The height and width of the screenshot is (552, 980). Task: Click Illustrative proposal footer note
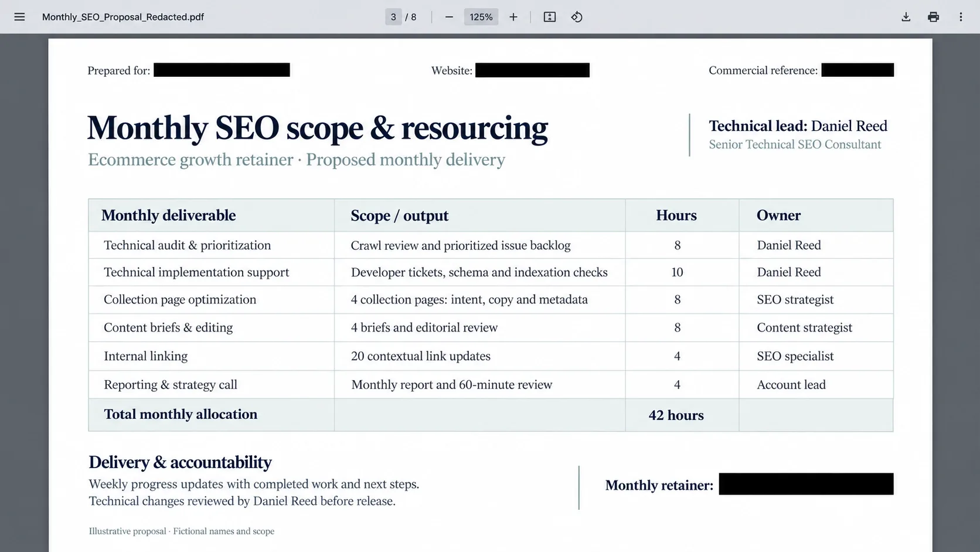(182, 531)
